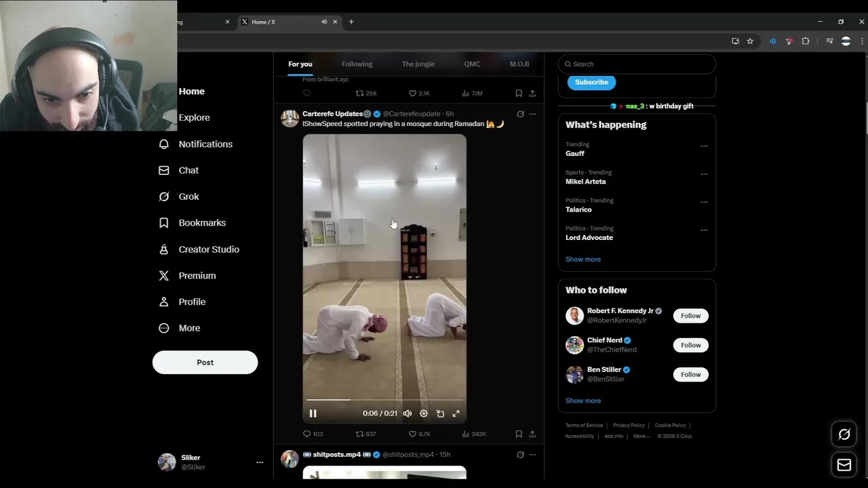Share the Carterefe Updates post
This screenshot has height=488, width=868.
point(532,434)
